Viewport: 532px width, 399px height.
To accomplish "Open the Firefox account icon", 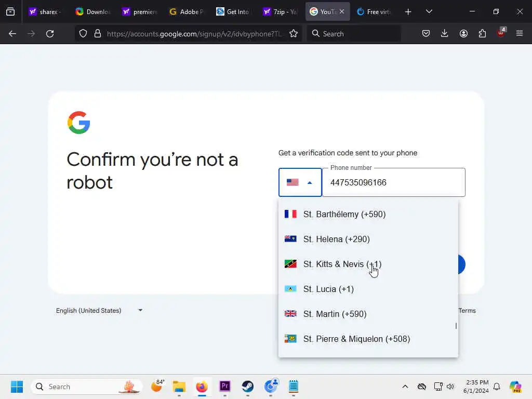I will point(463,34).
